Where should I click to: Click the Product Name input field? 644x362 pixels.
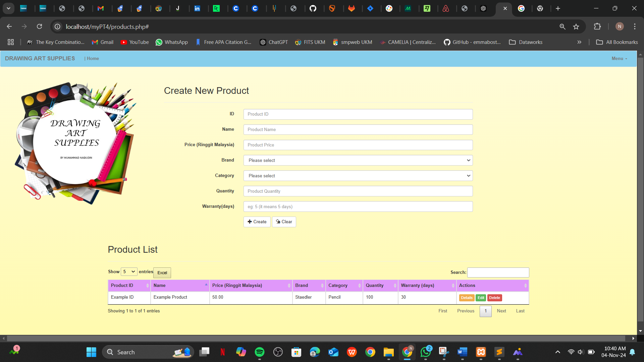tap(358, 129)
